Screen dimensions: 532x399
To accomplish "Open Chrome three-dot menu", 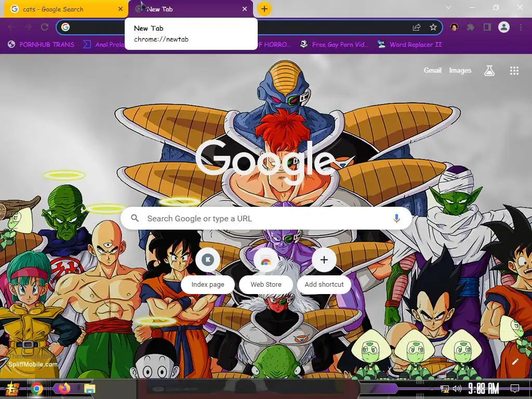I will pyautogui.click(x=521, y=27).
